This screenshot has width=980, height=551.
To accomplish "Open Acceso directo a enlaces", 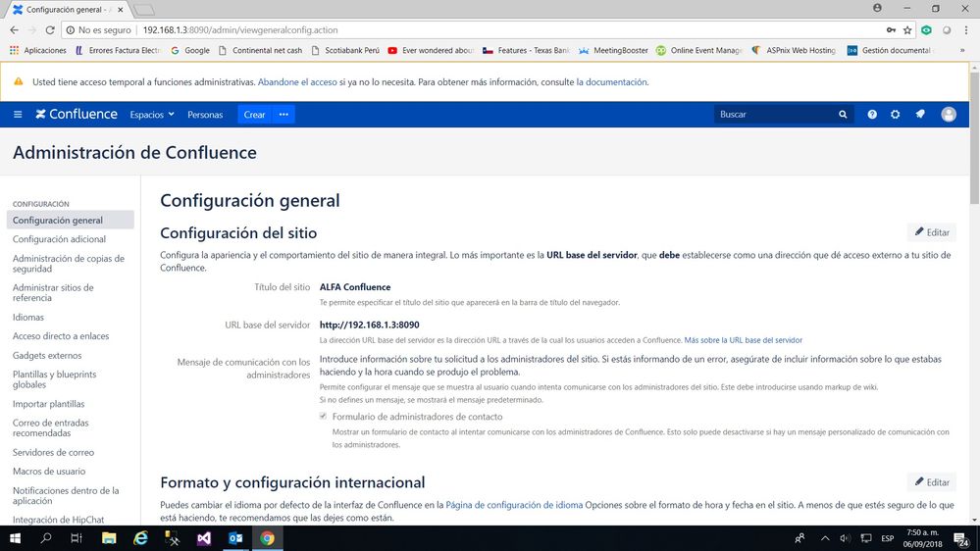I will coord(61,336).
